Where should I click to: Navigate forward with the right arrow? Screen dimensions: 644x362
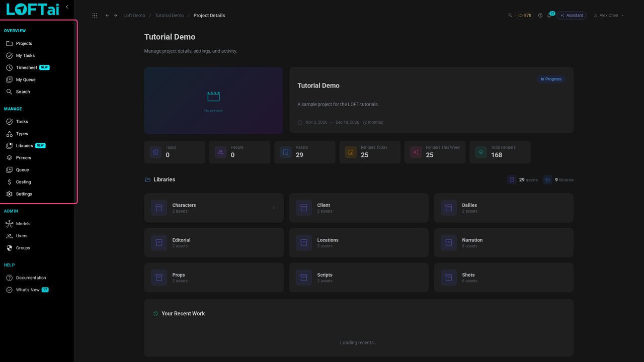115,16
